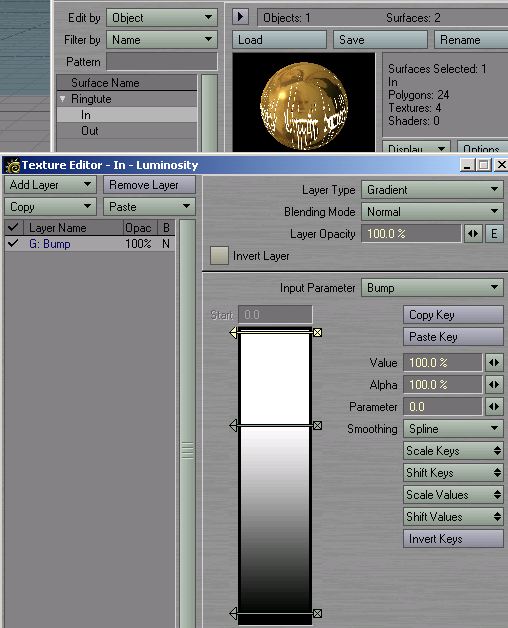Toggle the checkmark column header in layer list
The height and width of the screenshot is (628, 508).
(13, 227)
